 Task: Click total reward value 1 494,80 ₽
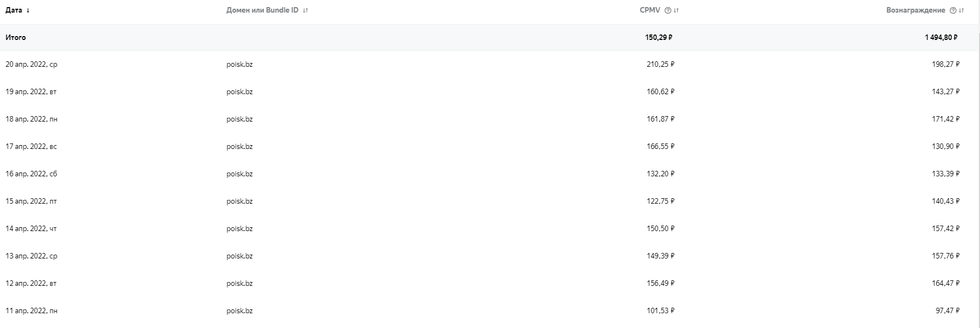pyautogui.click(x=941, y=38)
